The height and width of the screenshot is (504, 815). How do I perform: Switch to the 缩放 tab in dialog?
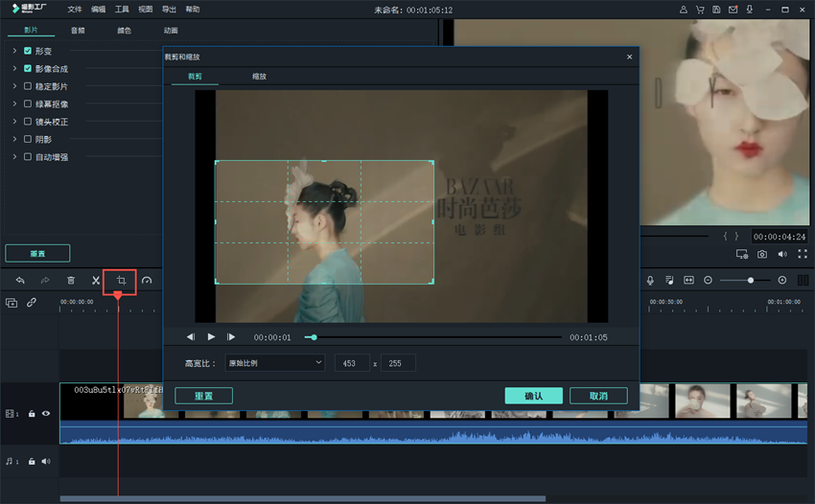click(x=259, y=75)
